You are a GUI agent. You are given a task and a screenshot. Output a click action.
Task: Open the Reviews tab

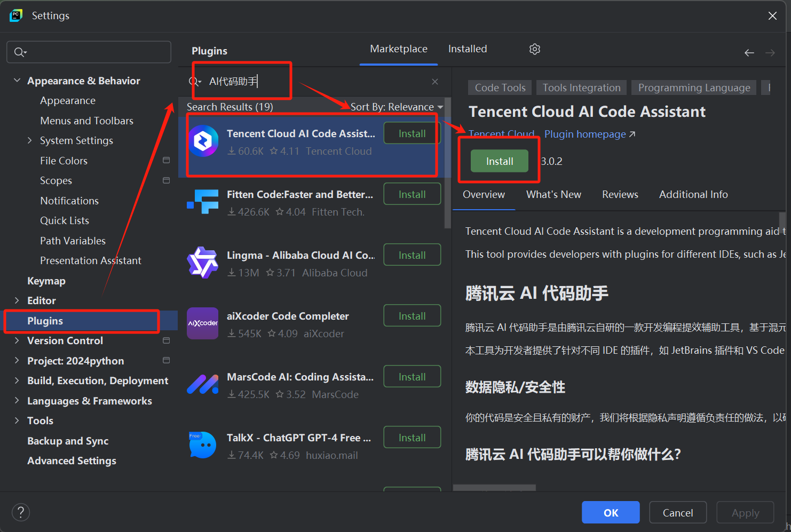pyautogui.click(x=620, y=195)
